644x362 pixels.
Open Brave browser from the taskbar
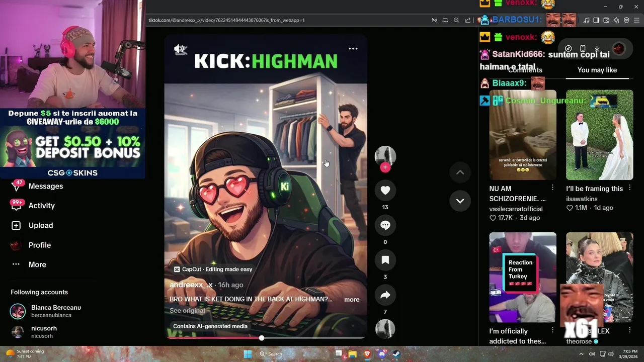pyautogui.click(x=367, y=354)
